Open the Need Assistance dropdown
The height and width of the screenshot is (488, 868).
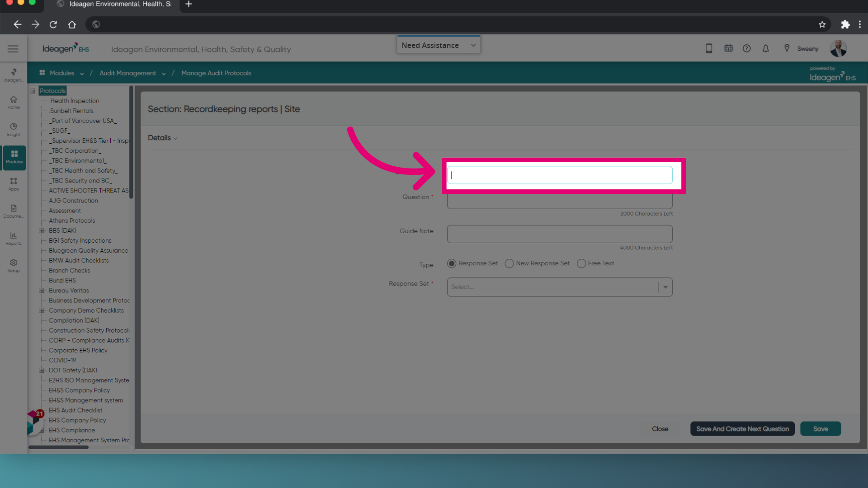pyautogui.click(x=439, y=45)
